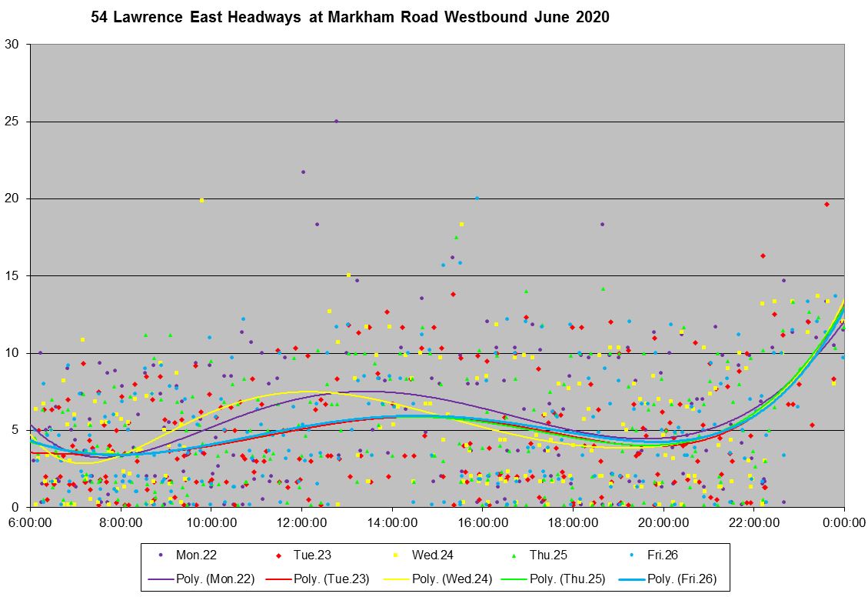Click the Poly. (Wed.24) yellow line swatch

click(397, 579)
